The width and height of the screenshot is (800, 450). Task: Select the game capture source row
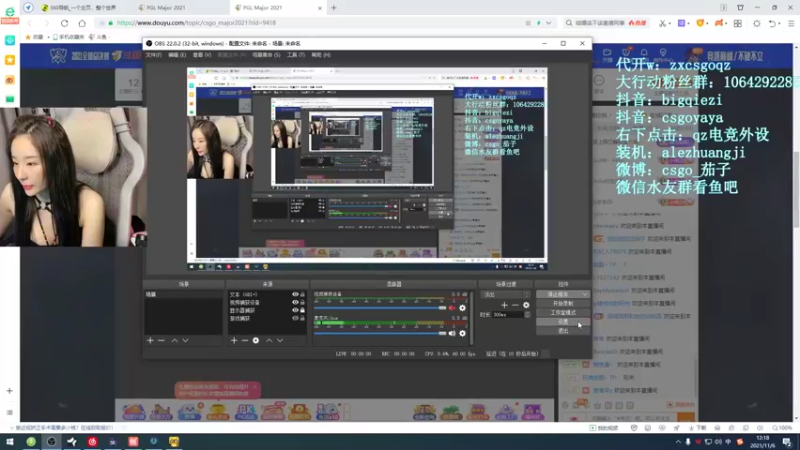(267, 318)
